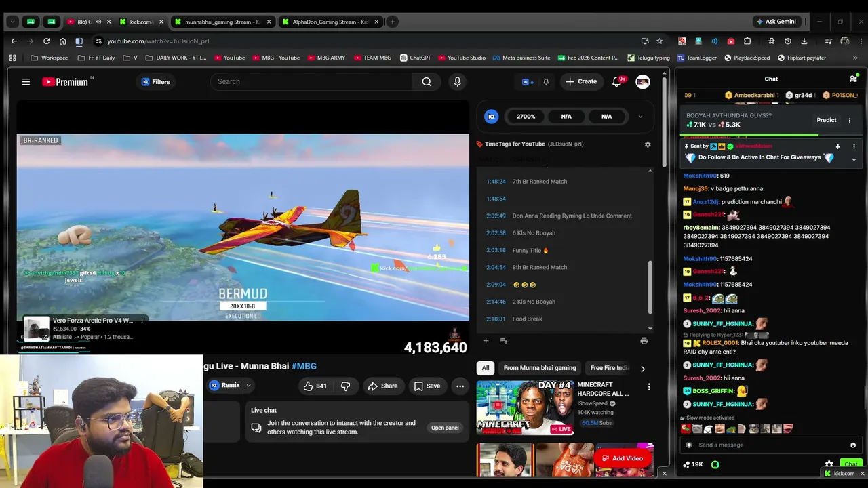Open the emoji picker in Kick chat
The width and height of the screenshot is (868, 488).
pos(853,445)
